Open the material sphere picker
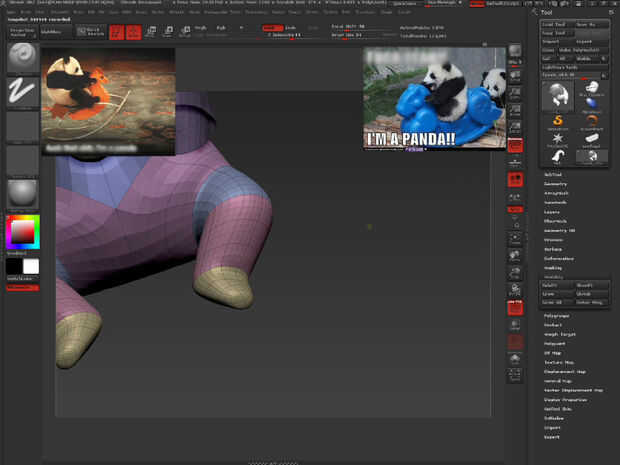 pos(23,194)
